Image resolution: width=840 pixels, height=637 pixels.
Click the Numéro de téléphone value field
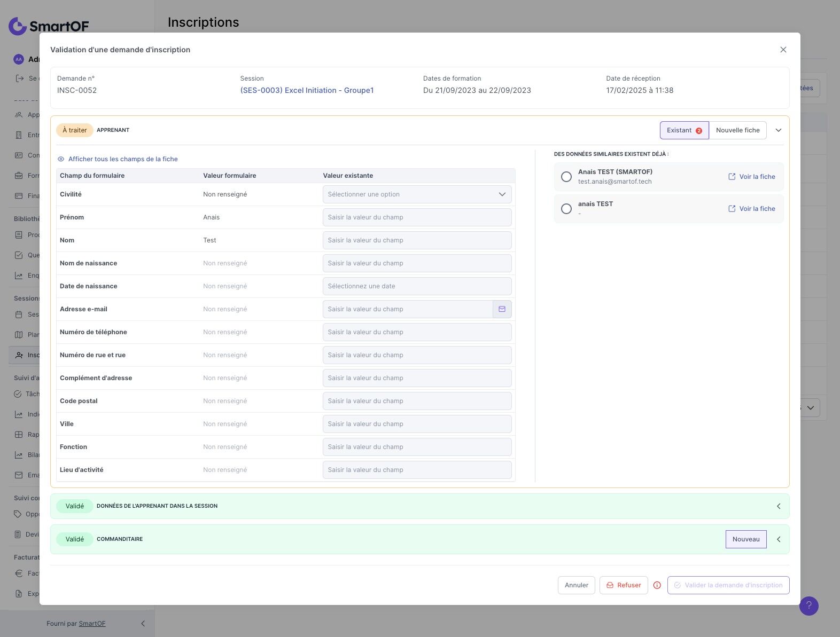pyautogui.click(x=417, y=332)
